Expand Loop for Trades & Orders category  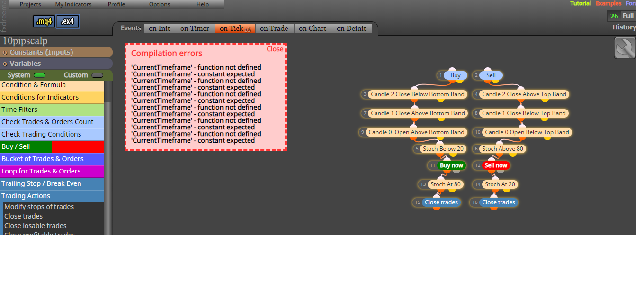[x=52, y=171]
